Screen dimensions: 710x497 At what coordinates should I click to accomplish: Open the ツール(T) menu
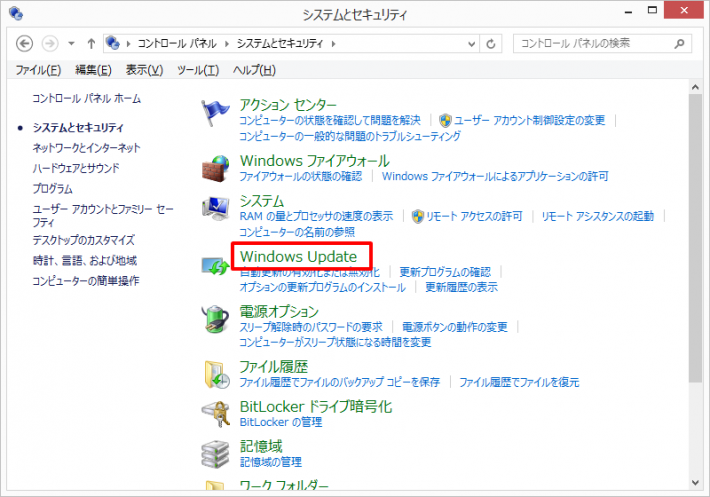(x=198, y=70)
